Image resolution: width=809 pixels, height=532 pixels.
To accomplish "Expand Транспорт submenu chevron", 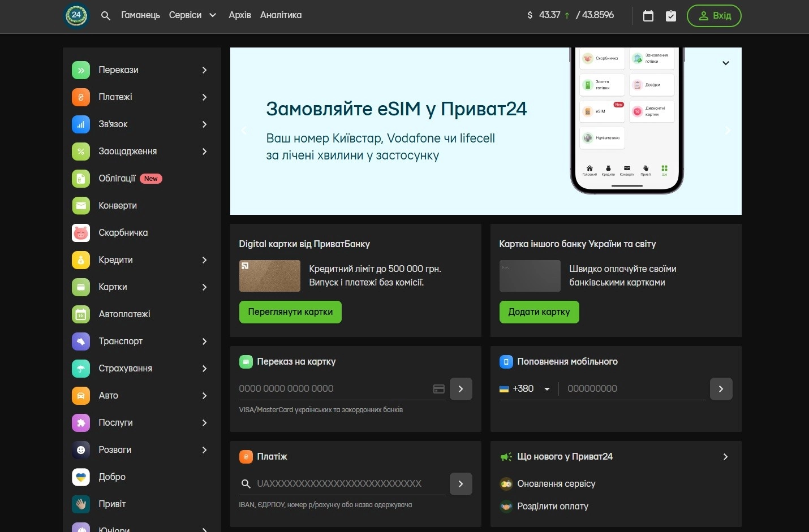I will (x=204, y=341).
